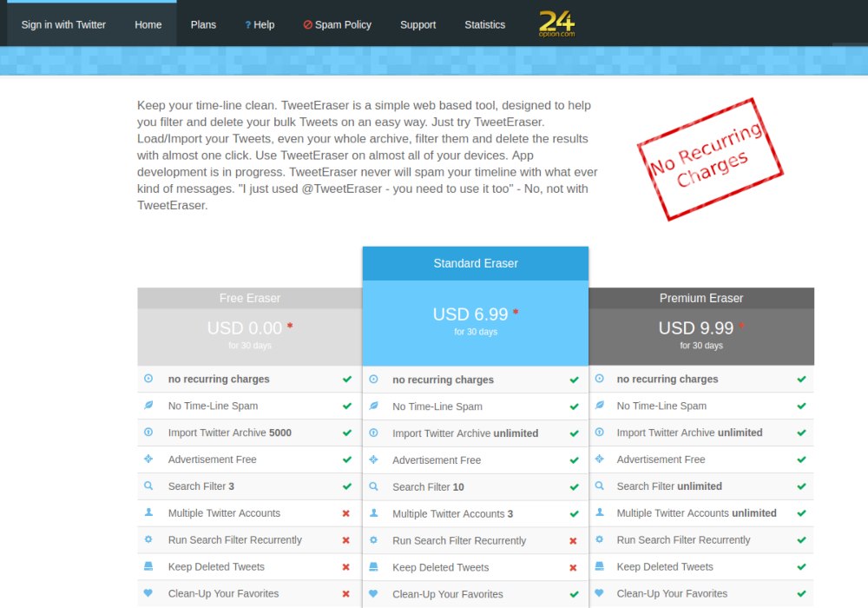Viewport: 868px width, 608px height.
Task: Click the gear icon in Free Eraser Run Search Filter row
Action: click(x=148, y=539)
